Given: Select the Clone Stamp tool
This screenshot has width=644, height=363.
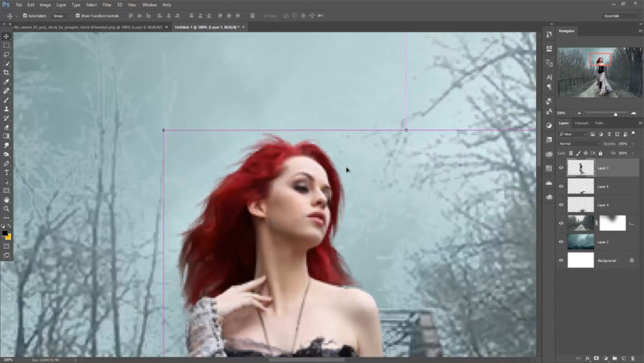Looking at the screenshot, I should coord(6,109).
